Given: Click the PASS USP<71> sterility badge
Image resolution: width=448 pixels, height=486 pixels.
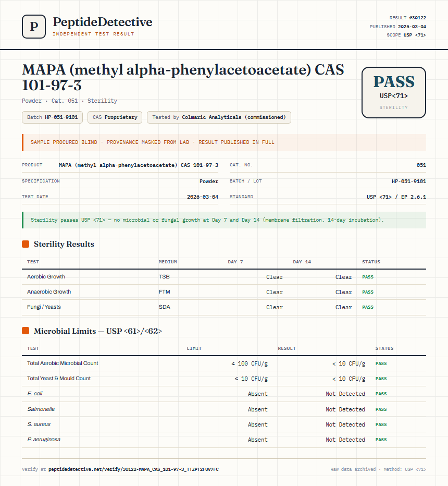Looking at the screenshot, I should [393, 92].
